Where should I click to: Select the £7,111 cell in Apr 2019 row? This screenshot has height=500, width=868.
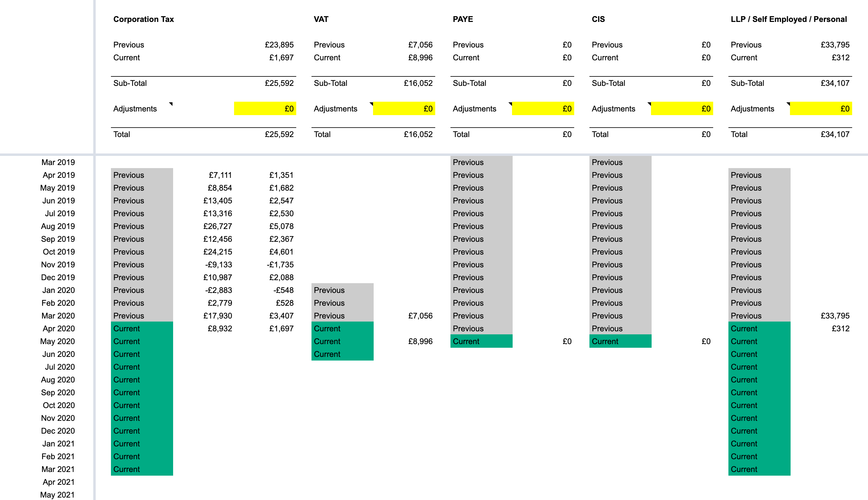click(220, 175)
